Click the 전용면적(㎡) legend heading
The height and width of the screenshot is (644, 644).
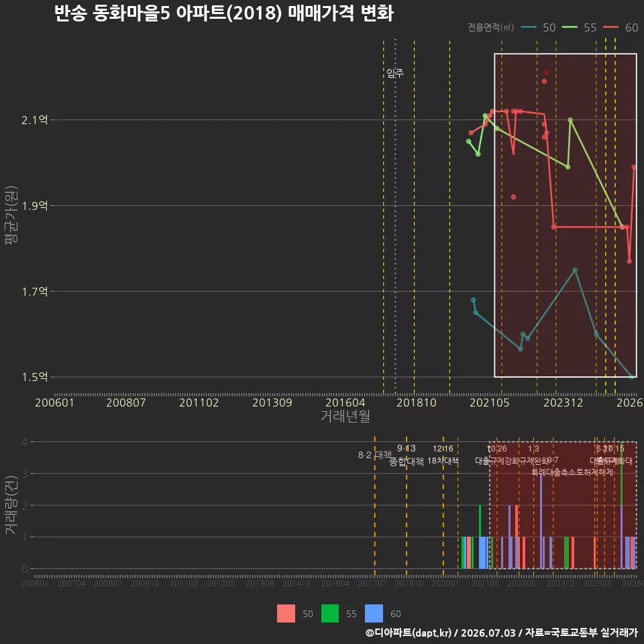[x=491, y=28]
